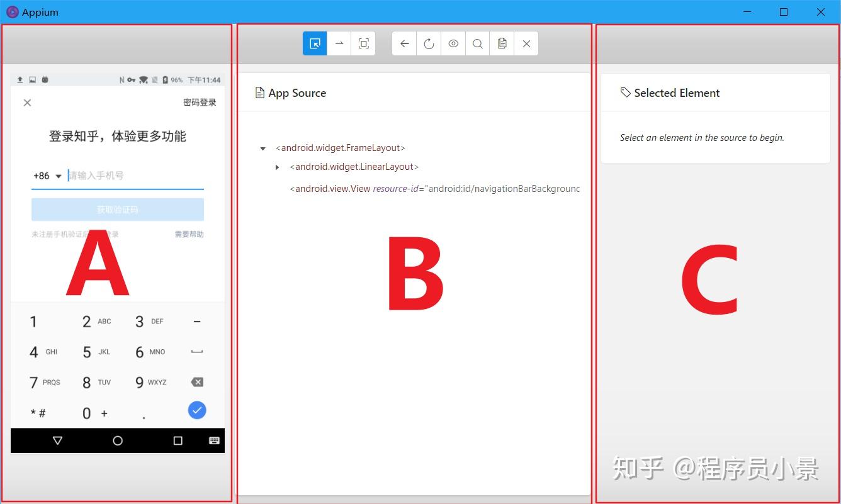The image size is (841, 504).
Task: Tap keypad key 2 ABC
Action: [96, 322]
